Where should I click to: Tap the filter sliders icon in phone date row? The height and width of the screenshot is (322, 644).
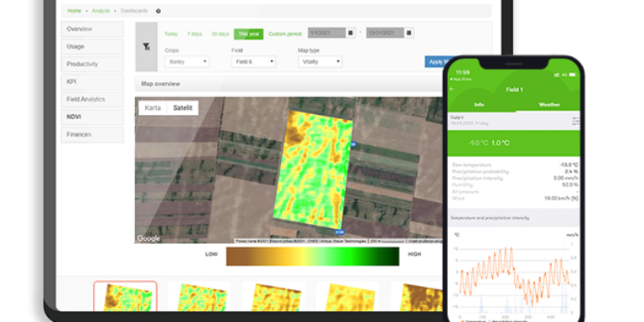pos(575,121)
